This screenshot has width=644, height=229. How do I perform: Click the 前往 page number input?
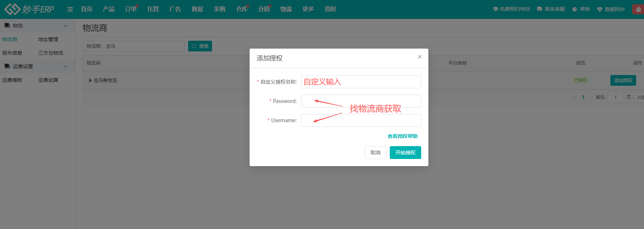click(x=615, y=97)
